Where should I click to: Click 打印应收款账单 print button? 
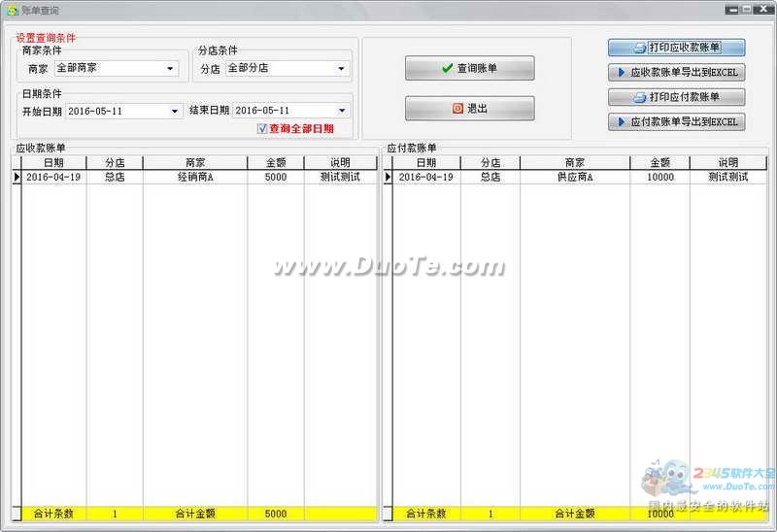[676, 48]
